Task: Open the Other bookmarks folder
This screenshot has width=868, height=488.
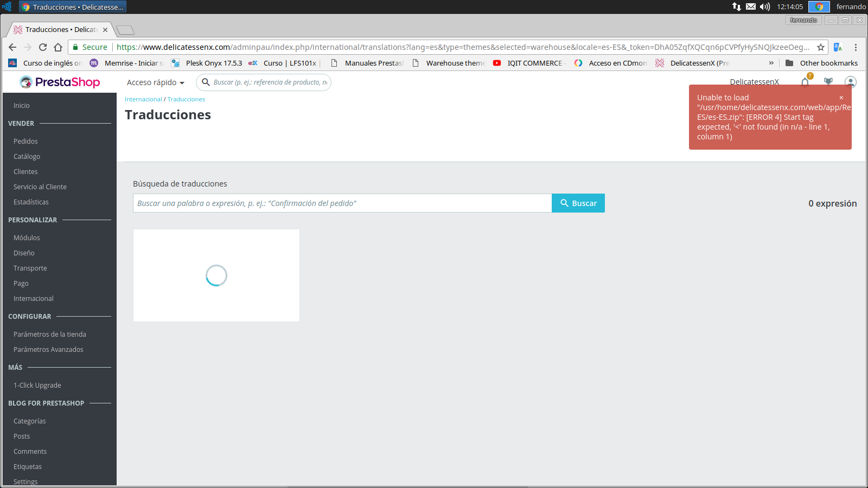Action: click(x=822, y=63)
